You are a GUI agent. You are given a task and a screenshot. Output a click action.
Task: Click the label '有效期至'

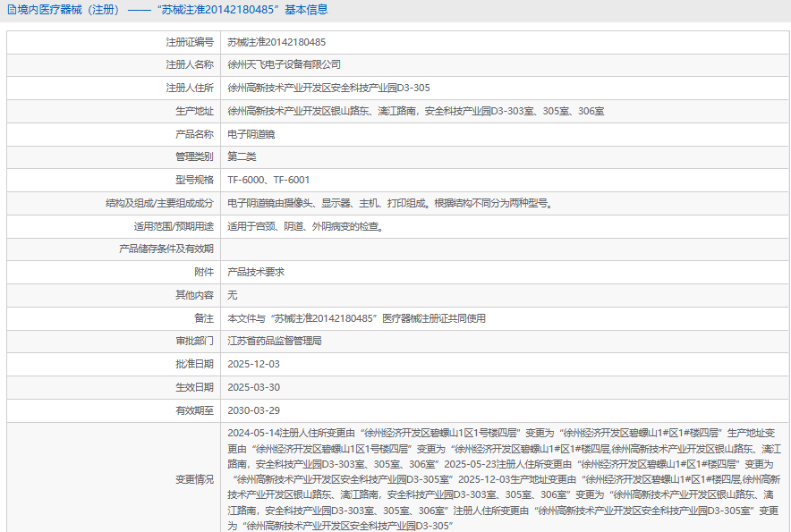point(194,410)
